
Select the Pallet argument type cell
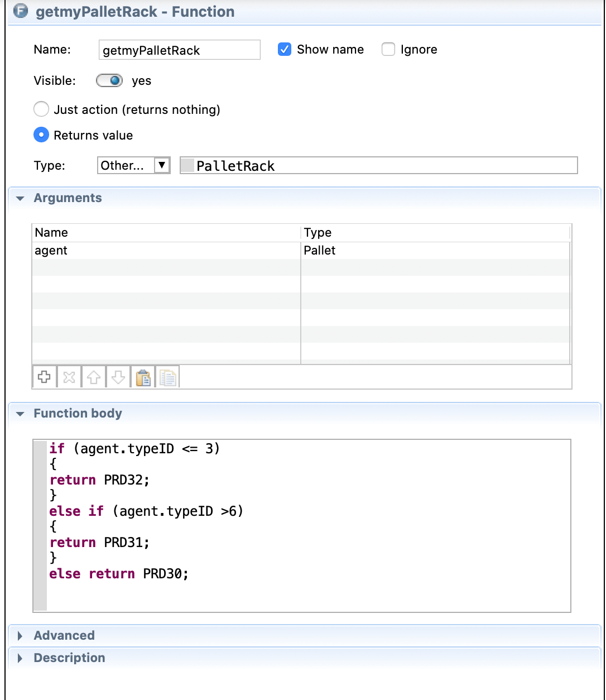pyautogui.click(x=435, y=251)
